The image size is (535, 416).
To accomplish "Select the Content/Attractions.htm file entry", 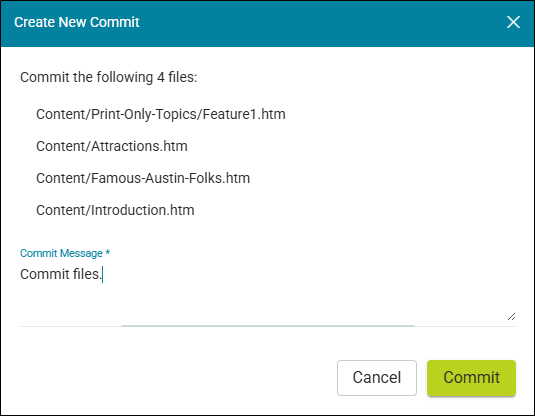I will pyautogui.click(x=112, y=146).
